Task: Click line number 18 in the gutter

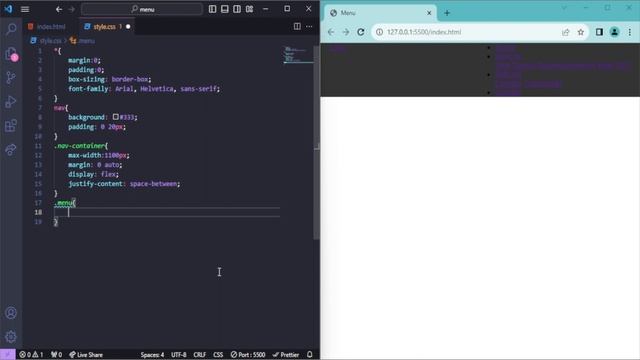Action: (x=38, y=212)
